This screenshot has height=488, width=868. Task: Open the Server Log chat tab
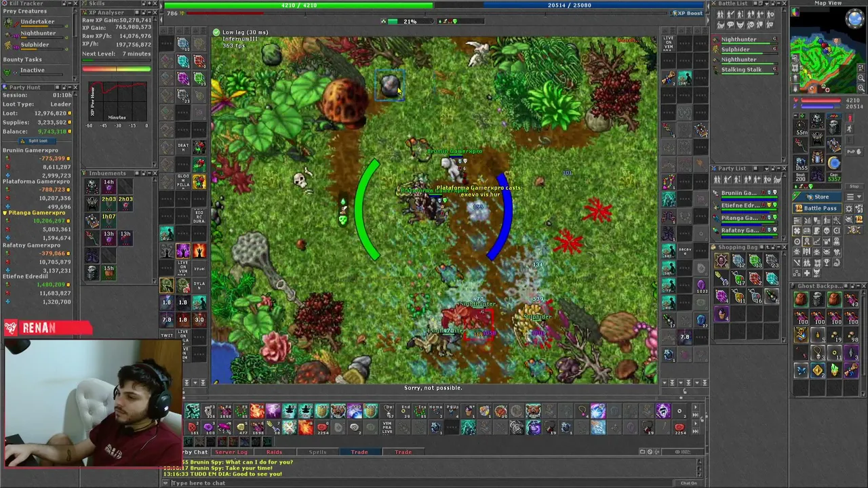pos(231,452)
